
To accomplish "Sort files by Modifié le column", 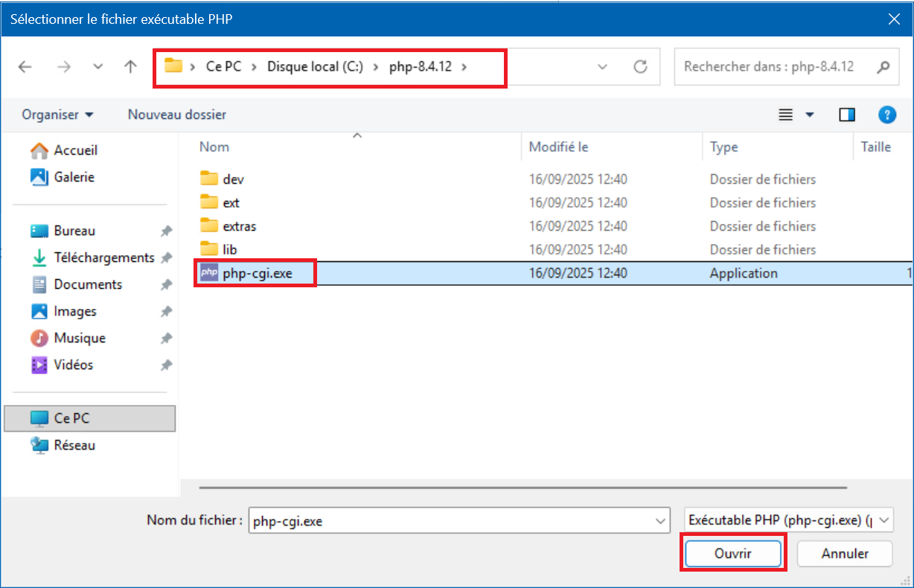I will click(x=558, y=147).
